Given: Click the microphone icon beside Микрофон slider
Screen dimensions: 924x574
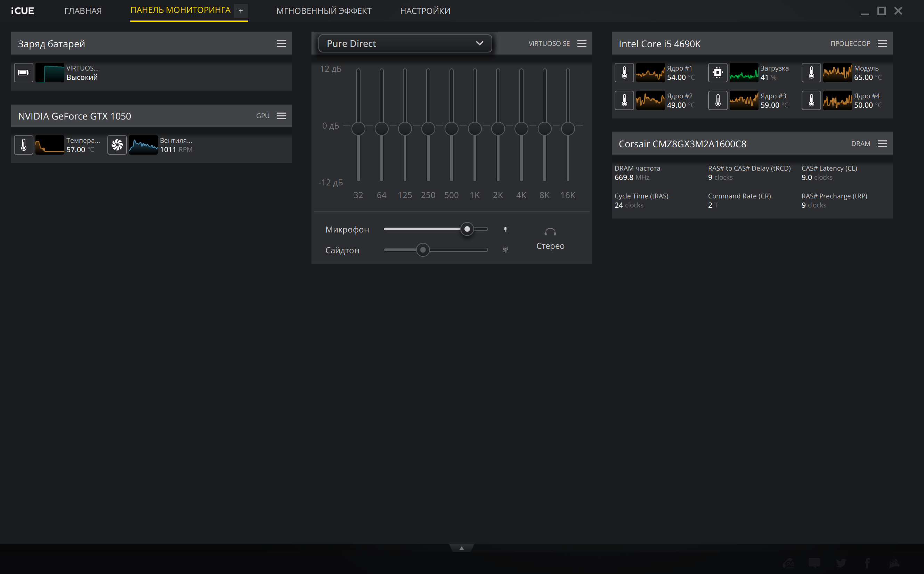Looking at the screenshot, I should [505, 229].
